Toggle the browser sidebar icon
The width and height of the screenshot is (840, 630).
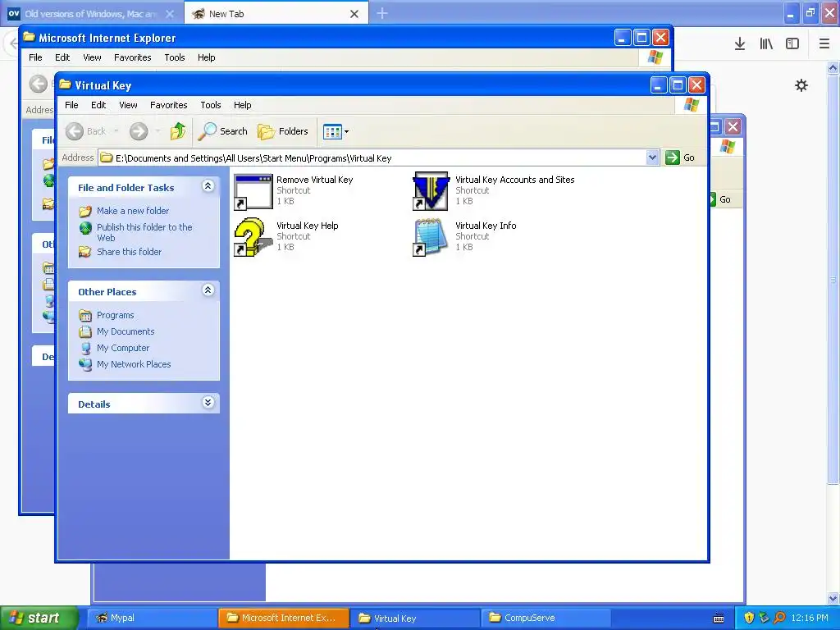point(792,44)
